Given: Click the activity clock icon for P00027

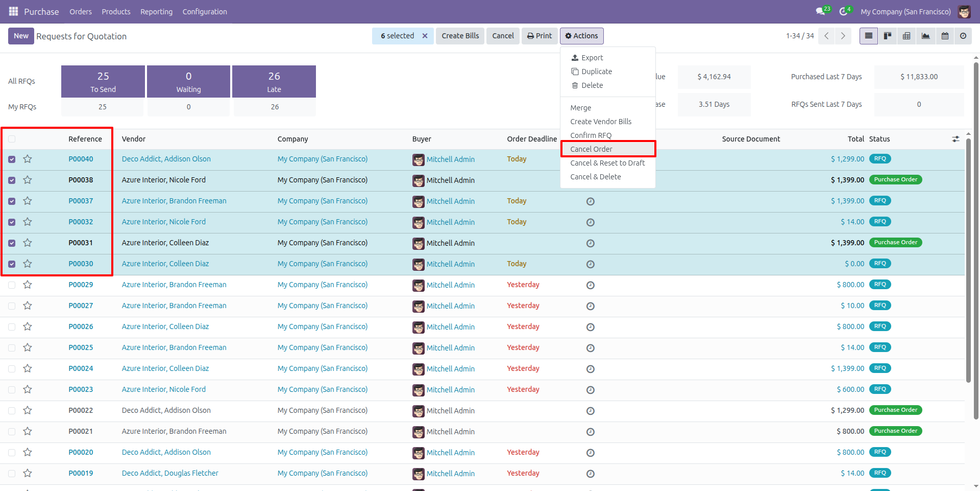Looking at the screenshot, I should [x=591, y=306].
